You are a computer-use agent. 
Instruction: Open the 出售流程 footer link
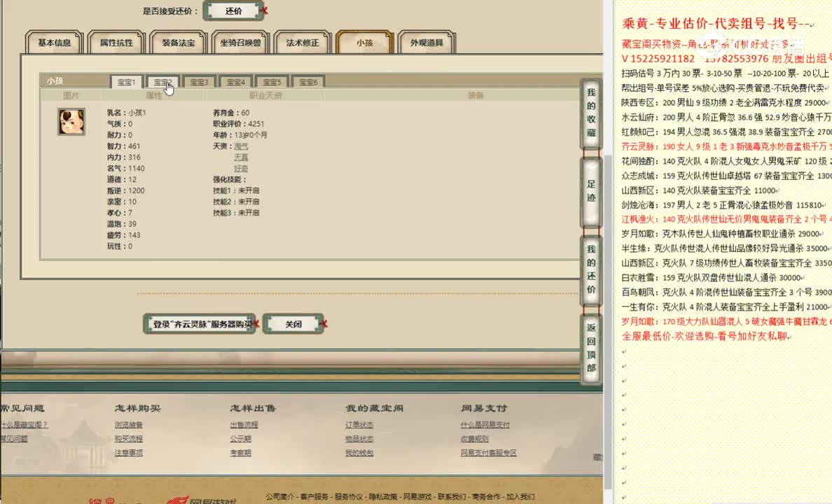tap(244, 425)
